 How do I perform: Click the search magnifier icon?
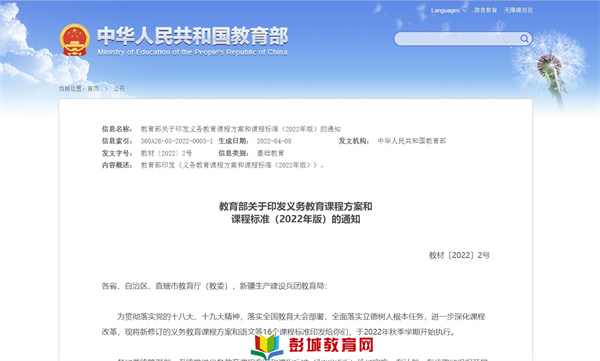pos(524,38)
